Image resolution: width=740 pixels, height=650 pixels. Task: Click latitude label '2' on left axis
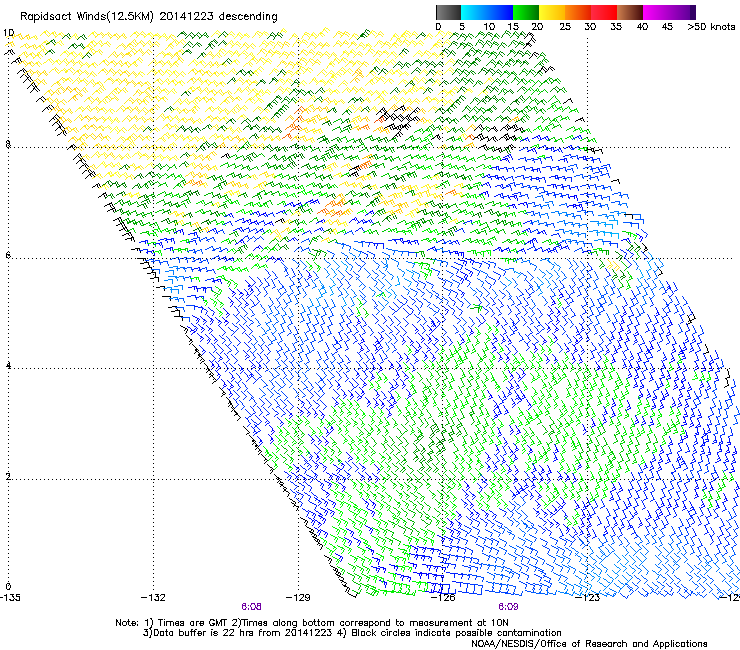(x=8, y=476)
